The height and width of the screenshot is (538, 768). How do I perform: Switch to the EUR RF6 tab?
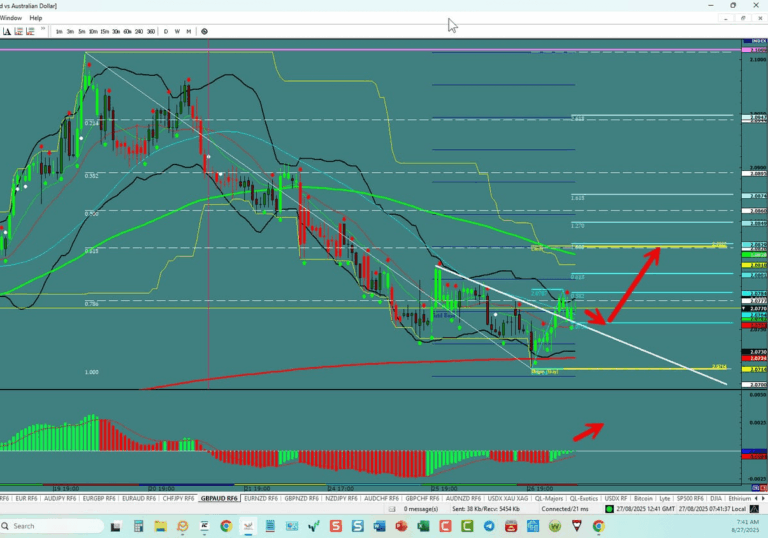(x=26, y=498)
